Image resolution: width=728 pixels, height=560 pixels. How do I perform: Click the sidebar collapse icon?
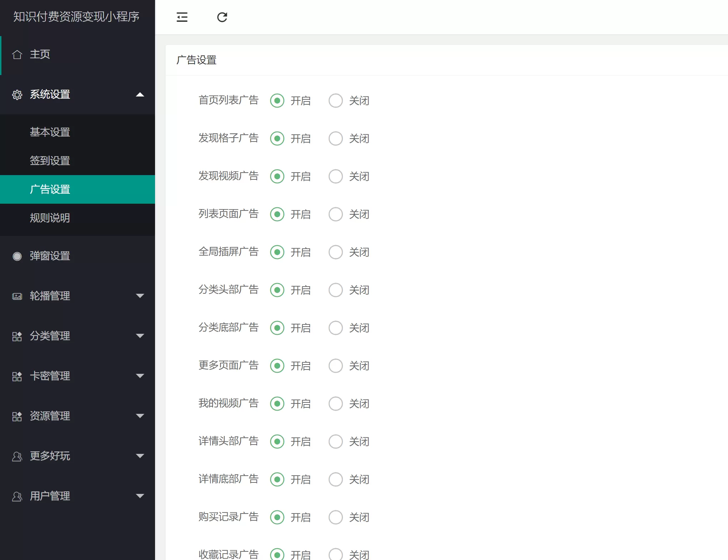[x=182, y=17]
